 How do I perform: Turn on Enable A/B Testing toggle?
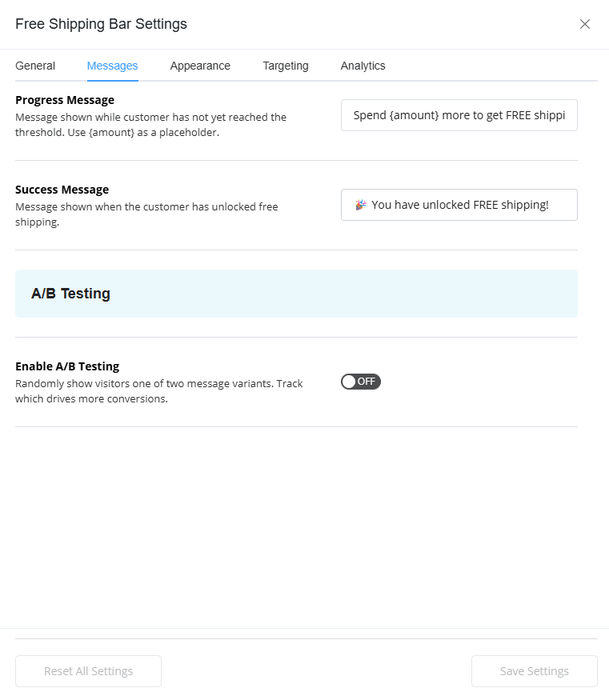click(361, 382)
